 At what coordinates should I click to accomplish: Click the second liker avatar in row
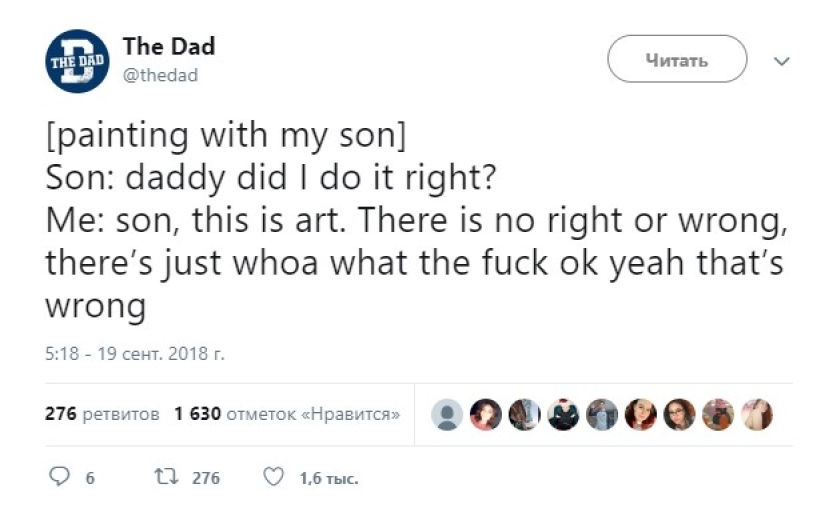tap(486, 414)
